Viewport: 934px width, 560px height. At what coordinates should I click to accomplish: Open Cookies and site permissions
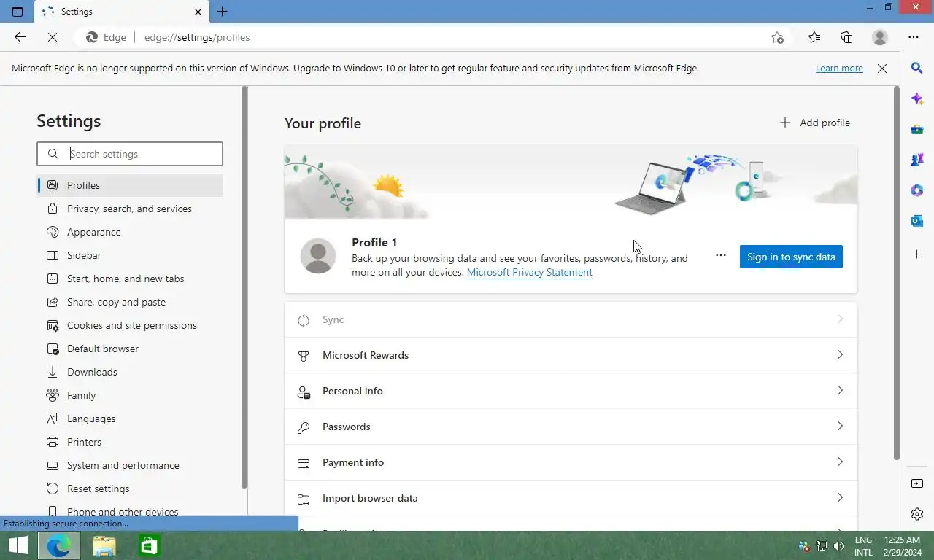click(x=130, y=325)
